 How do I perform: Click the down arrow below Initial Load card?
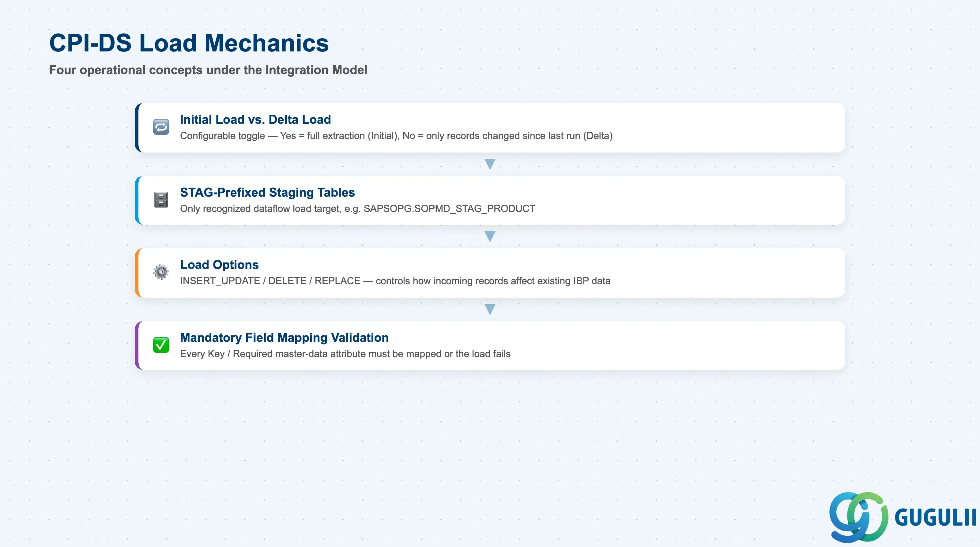[x=490, y=164]
